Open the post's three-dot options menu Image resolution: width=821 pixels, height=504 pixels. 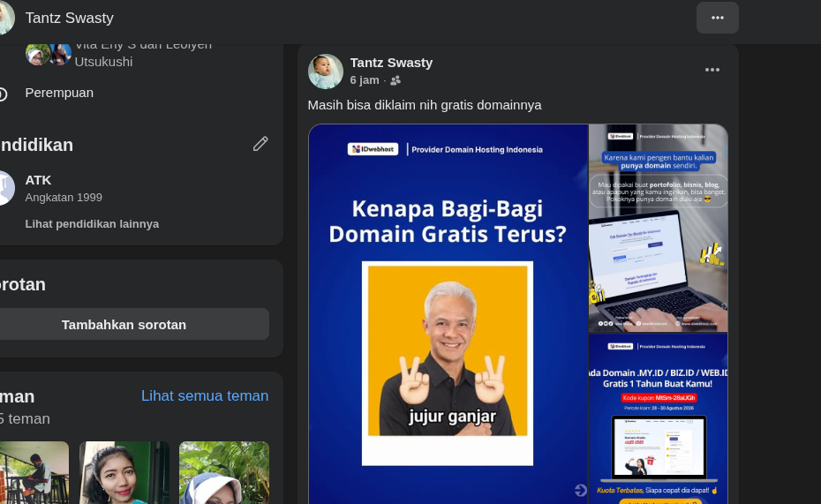pos(712,70)
